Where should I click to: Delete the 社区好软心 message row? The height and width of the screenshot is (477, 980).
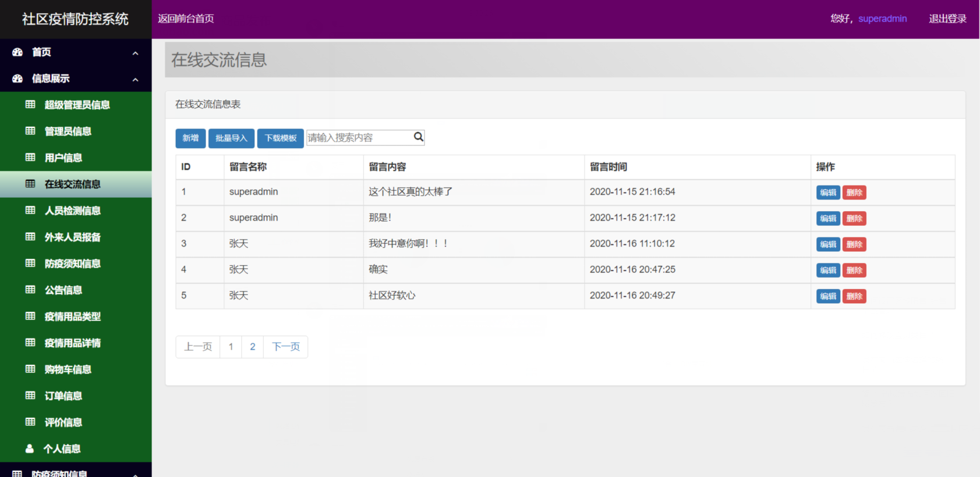(854, 296)
